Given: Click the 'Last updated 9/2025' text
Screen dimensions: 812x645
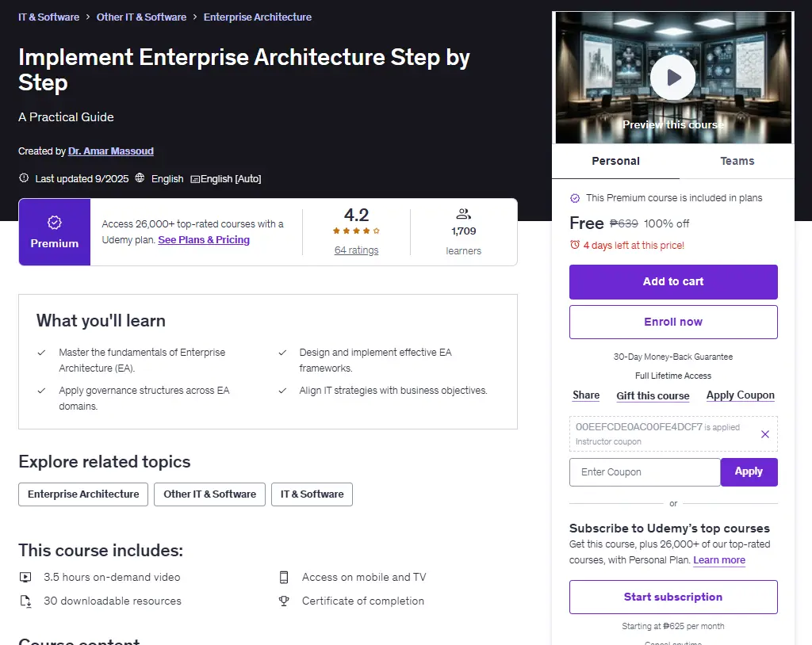Looking at the screenshot, I should point(82,178).
